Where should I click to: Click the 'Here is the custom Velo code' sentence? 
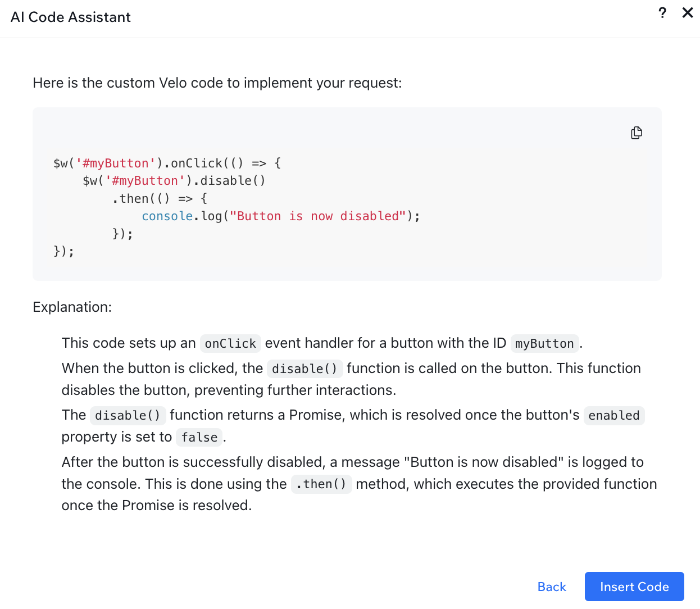[217, 83]
